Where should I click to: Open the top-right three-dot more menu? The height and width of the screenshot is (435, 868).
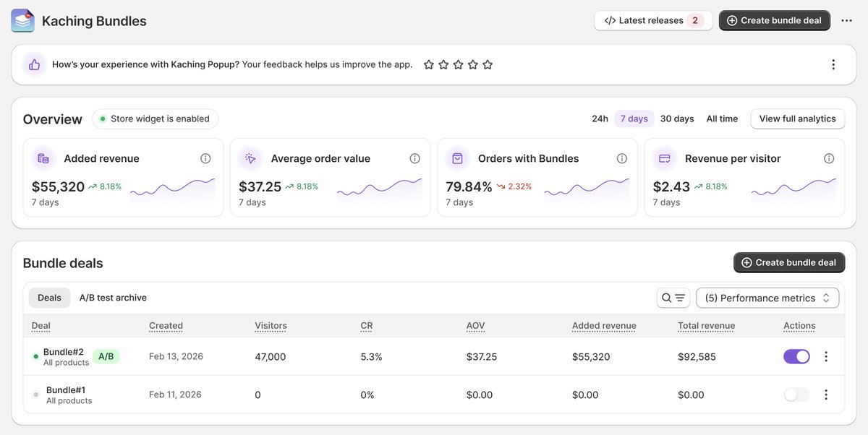tap(847, 20)
